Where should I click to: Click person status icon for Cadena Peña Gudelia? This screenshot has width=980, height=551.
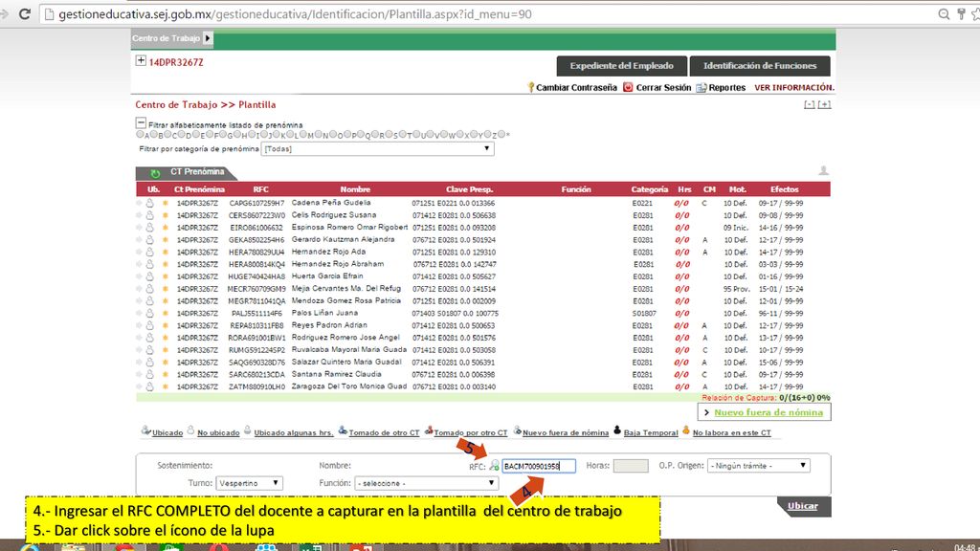tap(150, 203)
